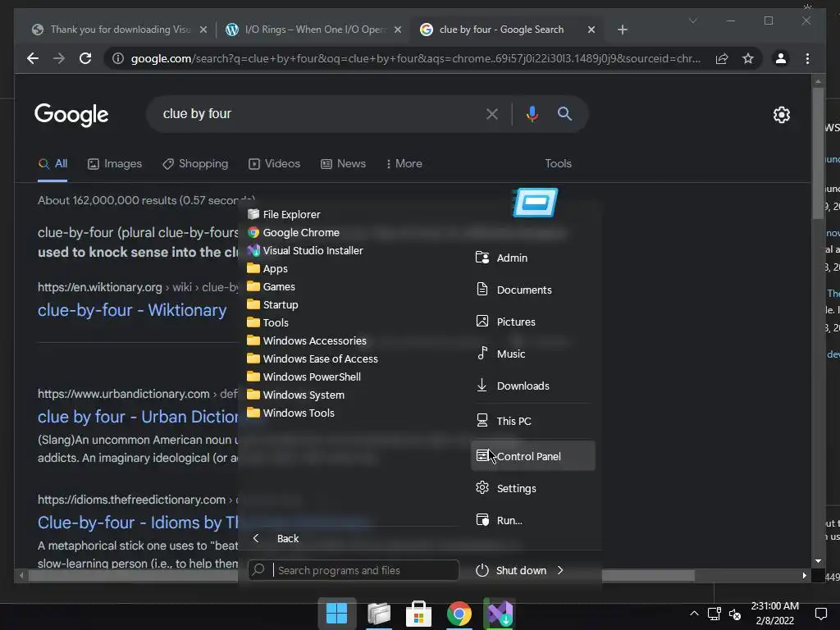This screenshot has height=630, width=840.
Task: Click the Google search magnifier button
Action: point(564,113)
